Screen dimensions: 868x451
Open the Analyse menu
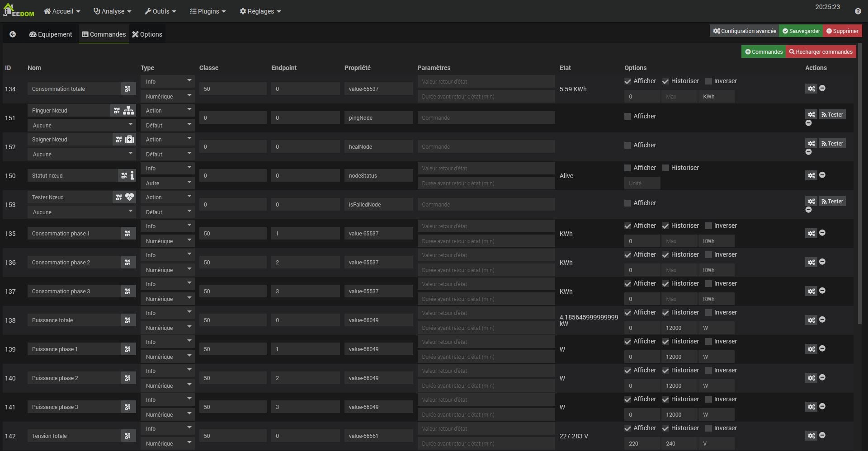112,11
